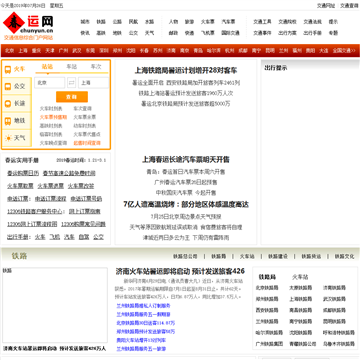
Task: Click the 铁路 article image placeholder
Action: click(x=55, y=305)
